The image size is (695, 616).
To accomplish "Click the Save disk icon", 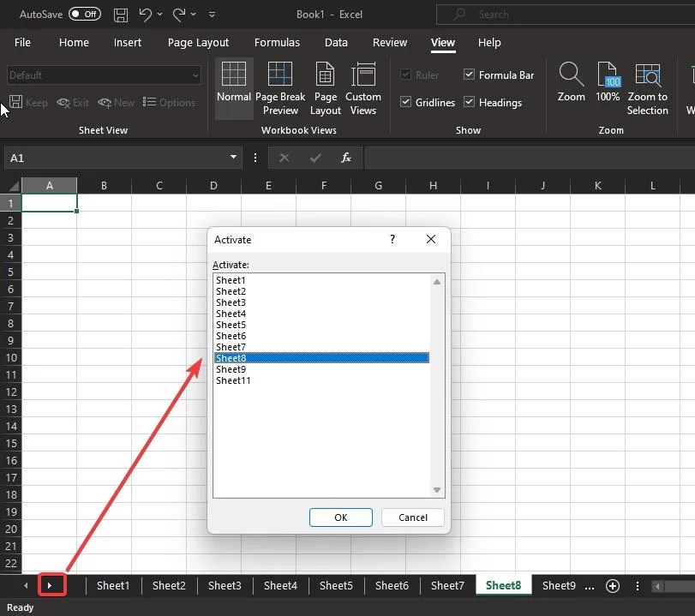I will coord(121,15).
